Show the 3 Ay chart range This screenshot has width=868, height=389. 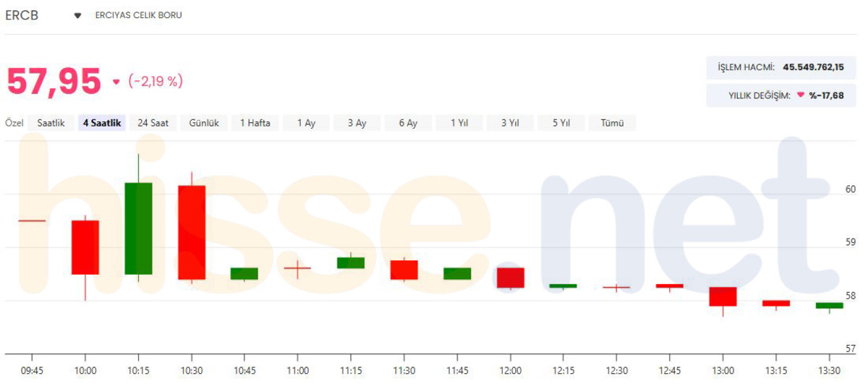[357, 123]
